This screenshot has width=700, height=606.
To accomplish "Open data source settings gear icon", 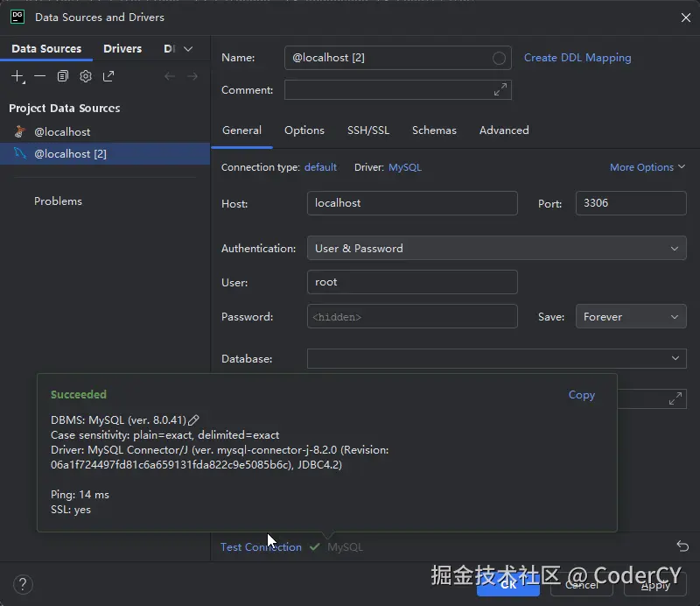I will click(x=86, y=76).
